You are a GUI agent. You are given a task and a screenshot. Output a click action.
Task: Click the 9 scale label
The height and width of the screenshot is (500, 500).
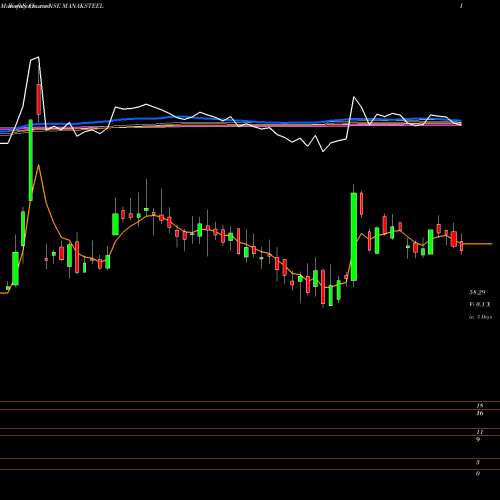(478, 440)
